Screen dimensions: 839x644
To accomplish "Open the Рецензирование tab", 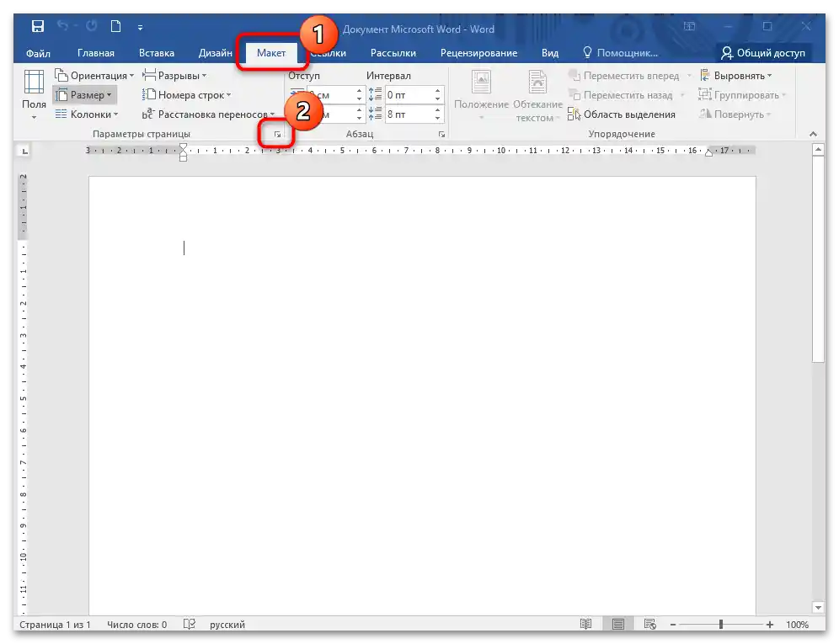I will pyautogui.click(x=479, y=53).
